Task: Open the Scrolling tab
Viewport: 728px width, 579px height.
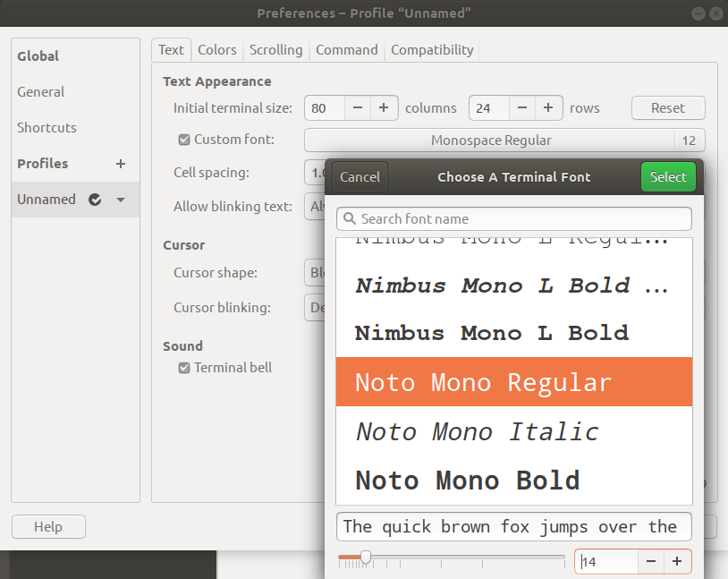Action: 275,50
